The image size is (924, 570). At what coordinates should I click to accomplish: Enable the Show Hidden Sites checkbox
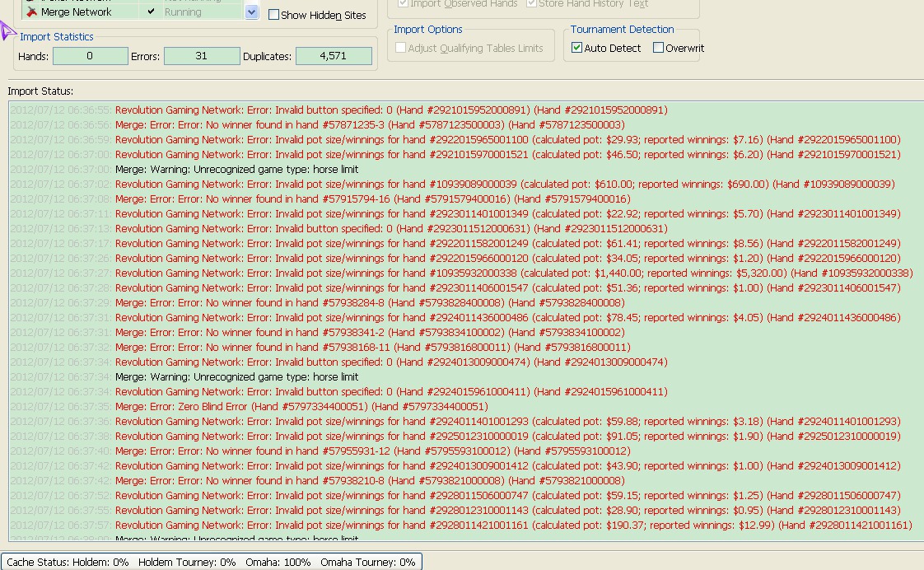coord(273,15)
